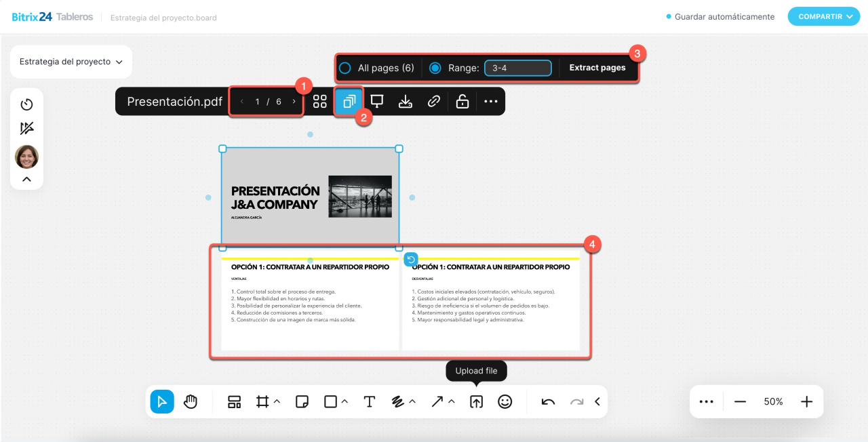This screenshot has width=868, height=442.
Task: Go to next PDF page arrow
Action: click(x=294, y=102)
